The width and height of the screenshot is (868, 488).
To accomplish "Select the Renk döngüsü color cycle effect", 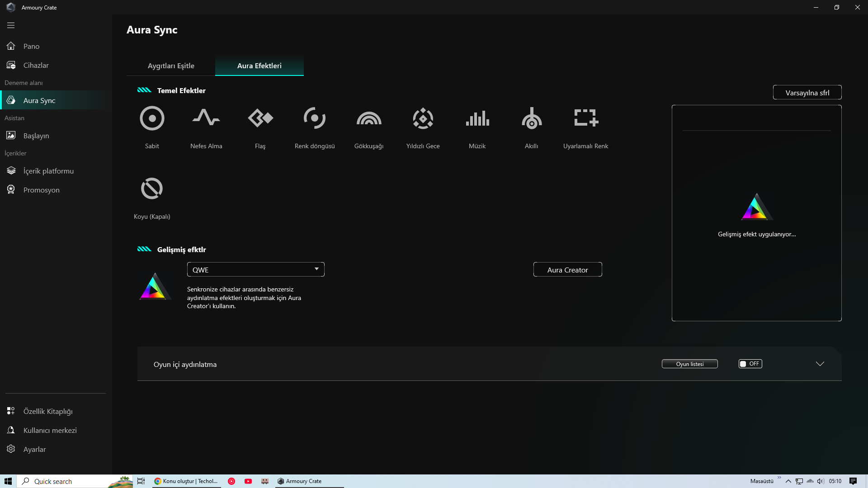I will tap(315, 118).
